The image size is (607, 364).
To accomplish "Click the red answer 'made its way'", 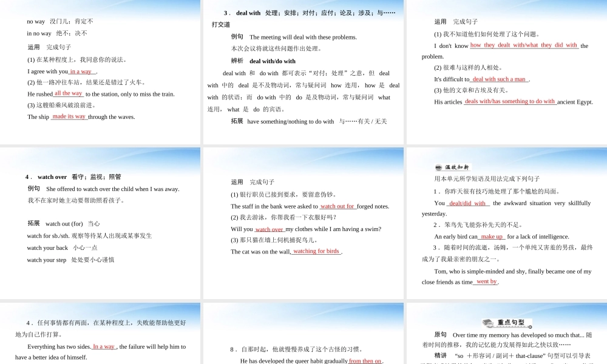I will pos(69,116).
